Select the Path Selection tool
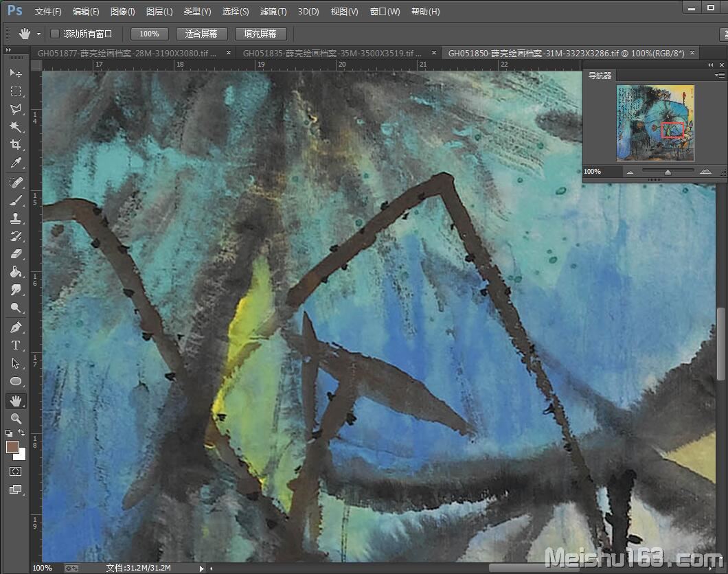The width and height of the screenshot is (728, 574). [x=16, y=363]
